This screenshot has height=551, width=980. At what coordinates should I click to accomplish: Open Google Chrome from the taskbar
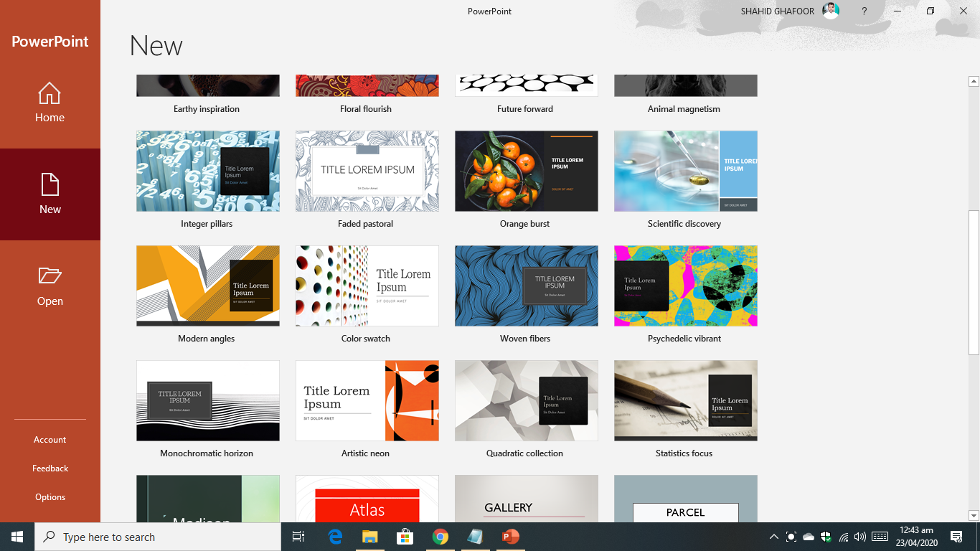[440, 537]
